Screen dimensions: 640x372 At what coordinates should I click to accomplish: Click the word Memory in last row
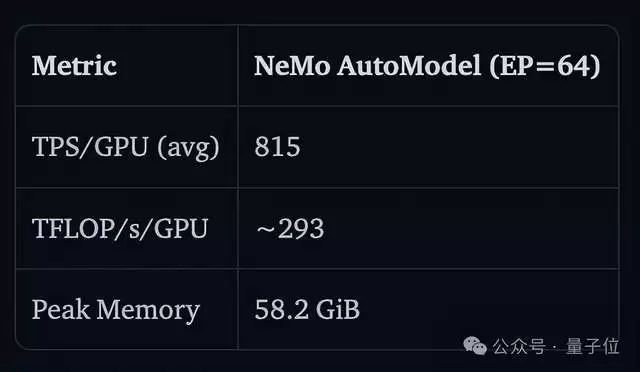pyautogui.click(x=148, y=311)
